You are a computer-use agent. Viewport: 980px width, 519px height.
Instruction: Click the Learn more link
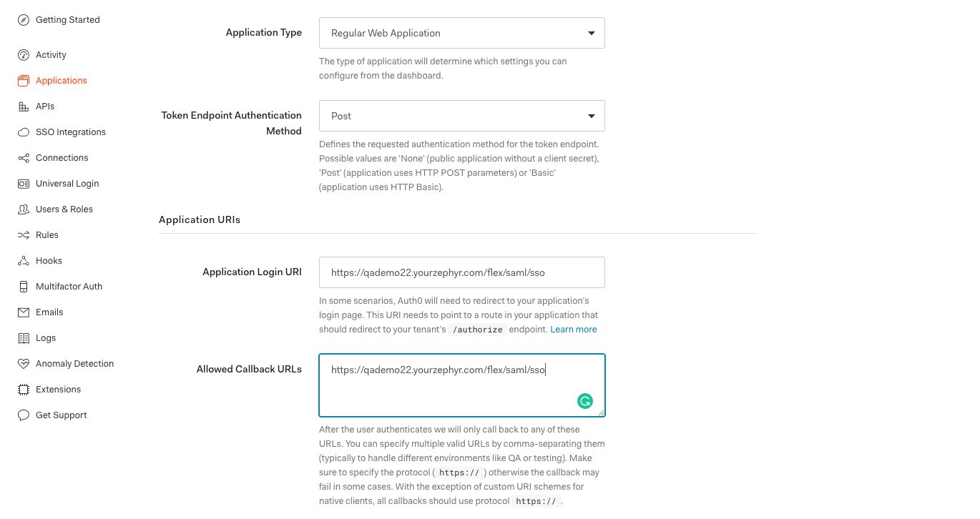click(573, 329)
